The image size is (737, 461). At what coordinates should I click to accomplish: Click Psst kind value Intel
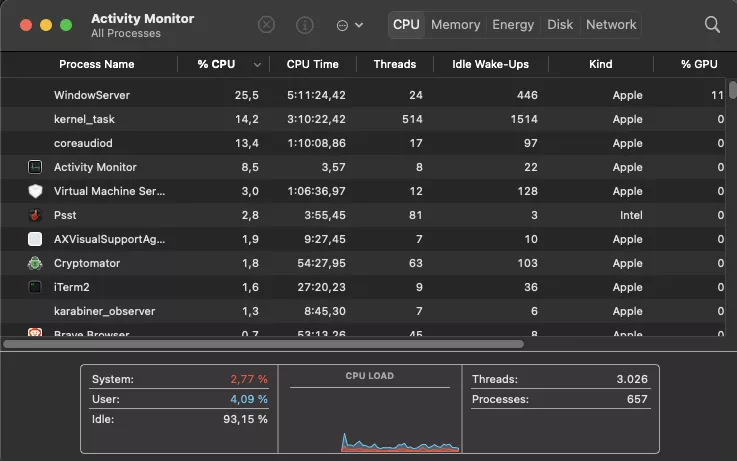click(x=631, y=215)
